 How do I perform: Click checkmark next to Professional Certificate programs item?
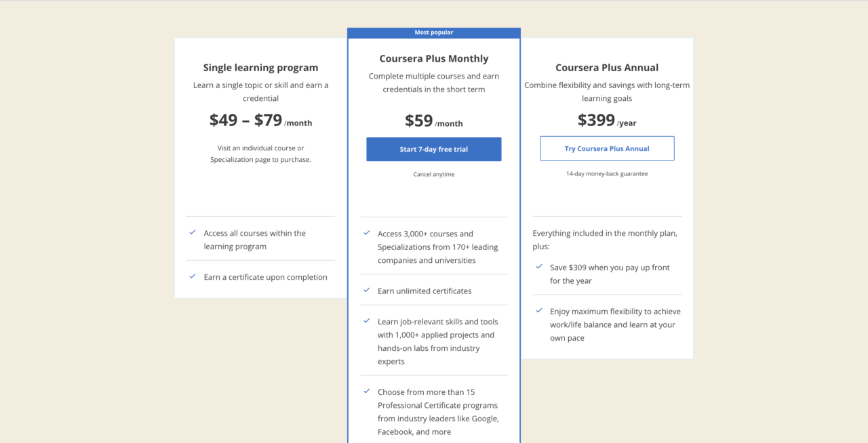pyautogui.click(x=367, y=392)
